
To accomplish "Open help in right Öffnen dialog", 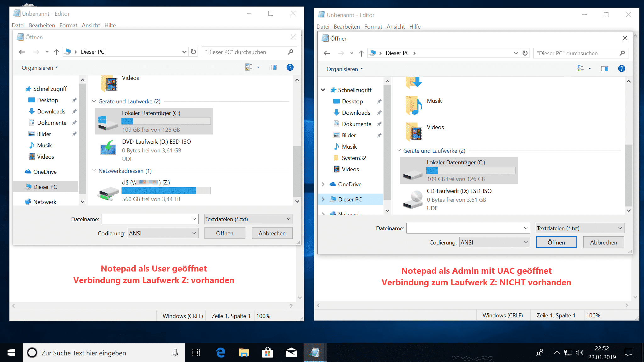I will (x=622, y=69).
